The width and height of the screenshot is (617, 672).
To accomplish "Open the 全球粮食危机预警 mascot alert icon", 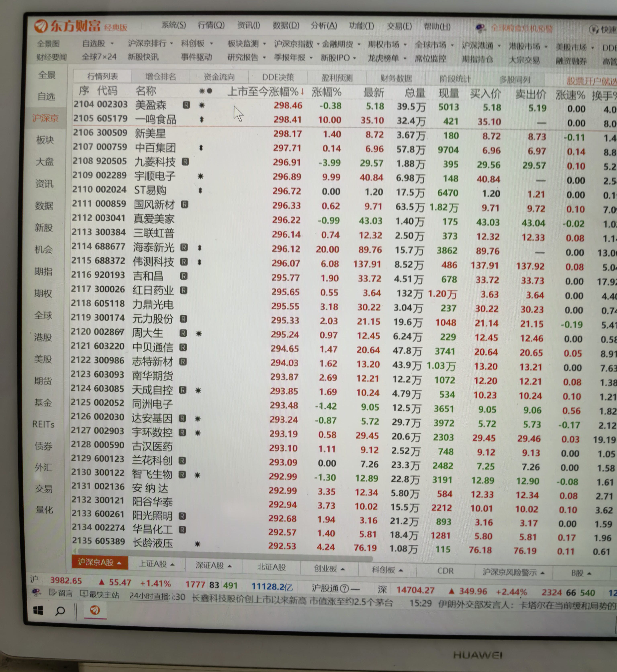I will (x=481, y=28).
